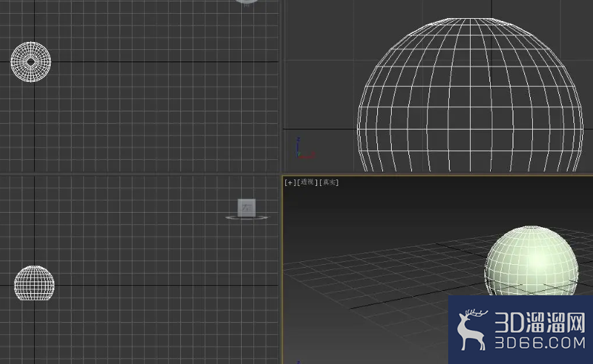Click the ViewCube face labeled 左

[247, 208]
